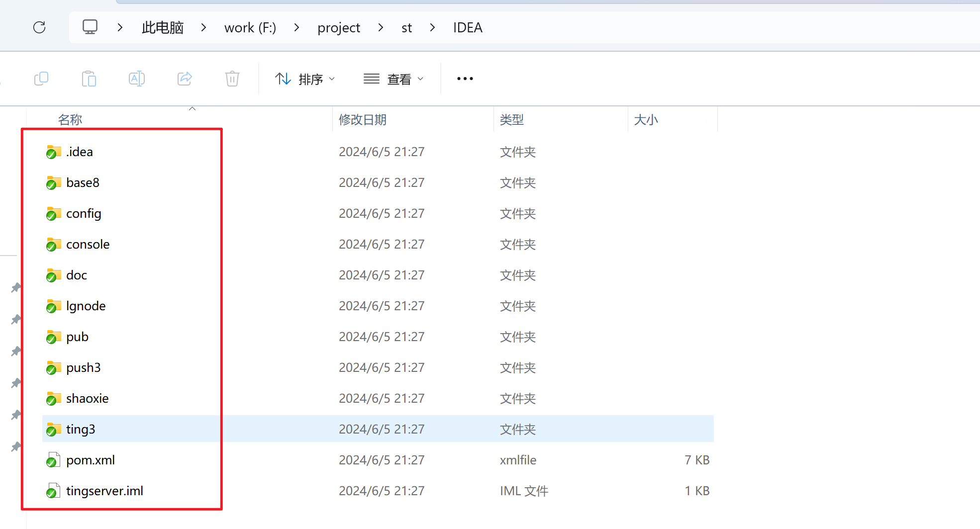Click the refresh icon in address bar

coord(39,27)
